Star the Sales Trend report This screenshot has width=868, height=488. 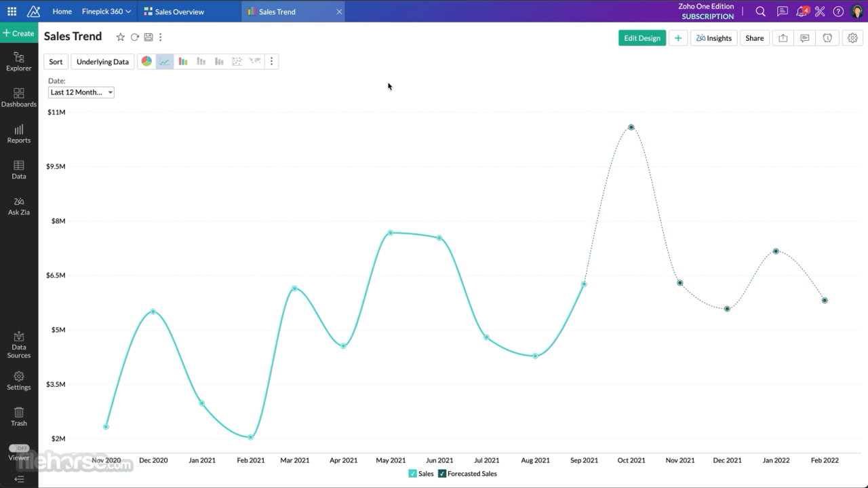point(120,37)
